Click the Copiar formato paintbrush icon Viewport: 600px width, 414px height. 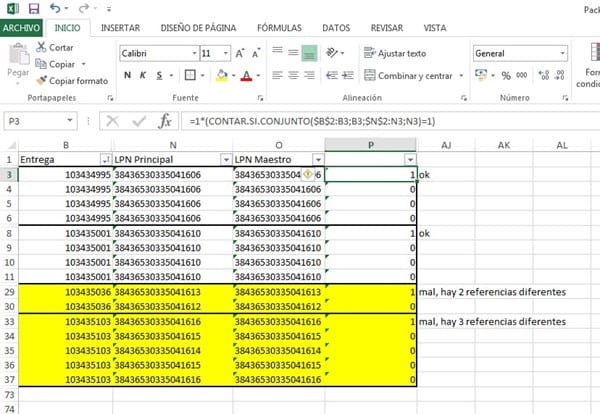coord(41,80)
